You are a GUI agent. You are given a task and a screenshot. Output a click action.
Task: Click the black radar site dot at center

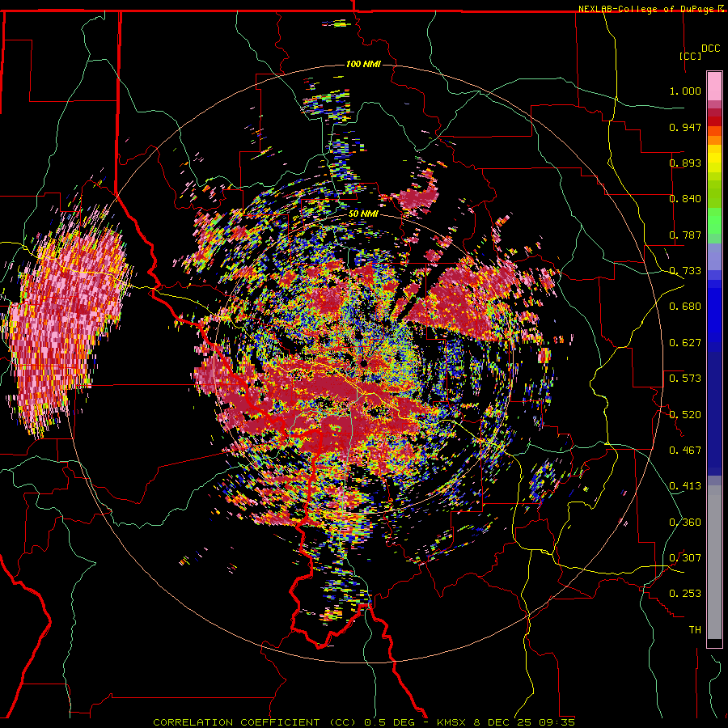363,363
